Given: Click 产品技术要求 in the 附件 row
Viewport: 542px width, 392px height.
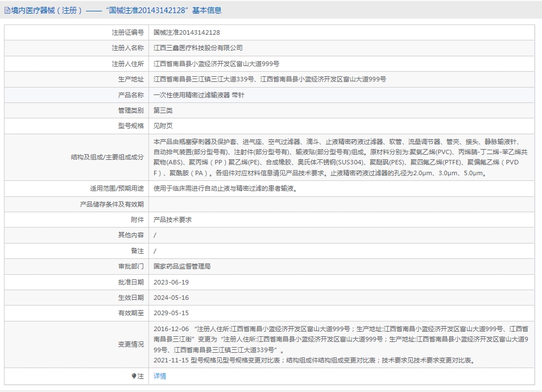Looking at the screenshot, I should (172, 220).
